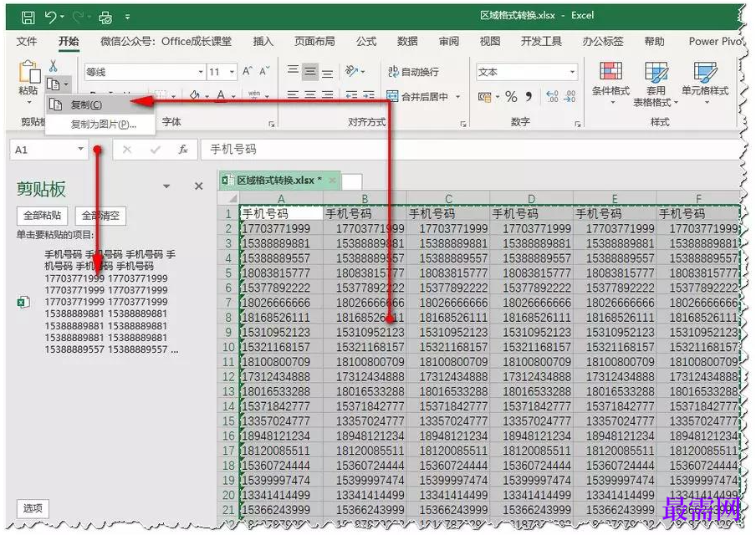Image resolution: width=756 pixels, height=535 pixels.
Task: Open 条件格式 conditional formatting
Action: (610, 82)
